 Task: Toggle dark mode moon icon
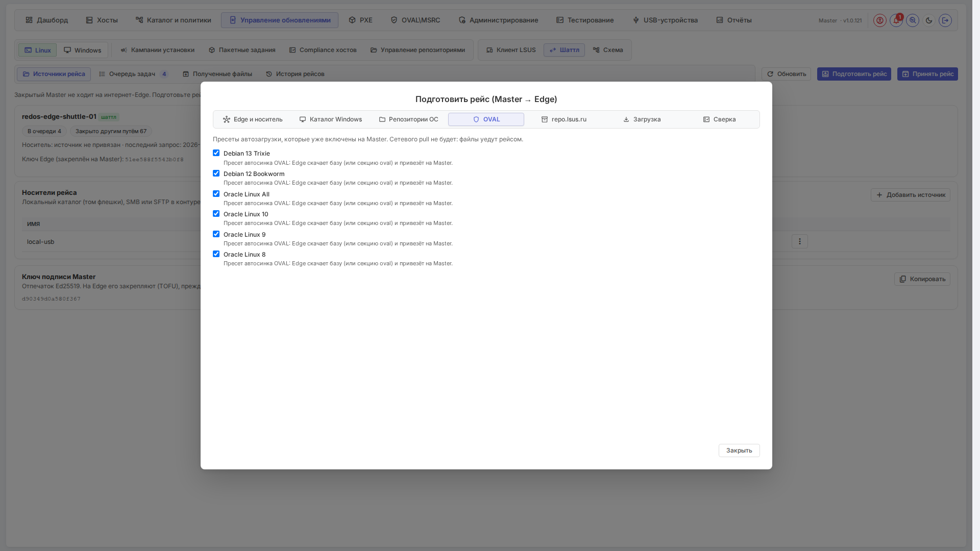(x=929, y=20)
